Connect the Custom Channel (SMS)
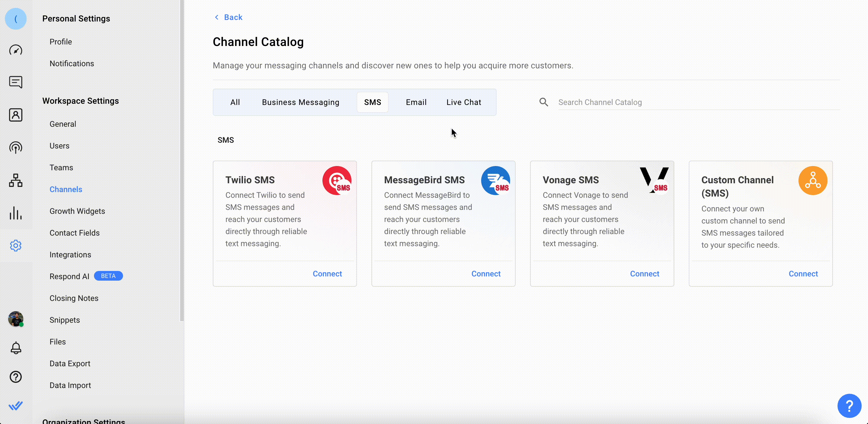 click(803, 274)
